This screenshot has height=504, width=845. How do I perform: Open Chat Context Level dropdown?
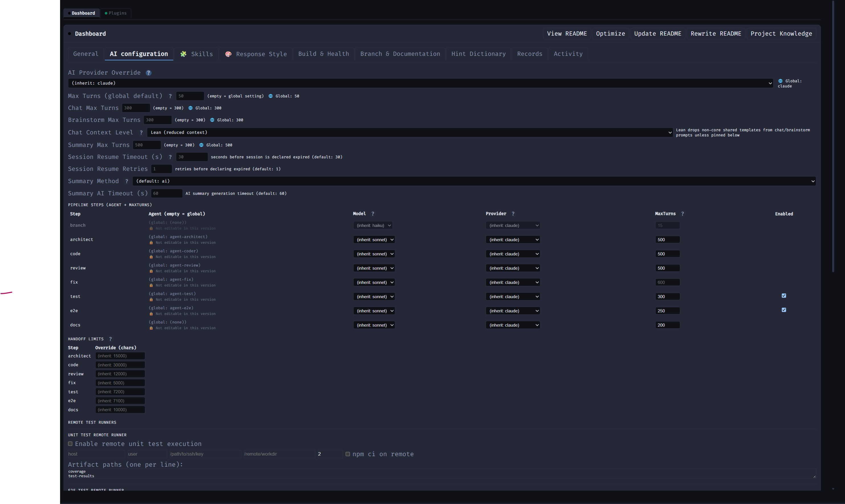(410, 132)
